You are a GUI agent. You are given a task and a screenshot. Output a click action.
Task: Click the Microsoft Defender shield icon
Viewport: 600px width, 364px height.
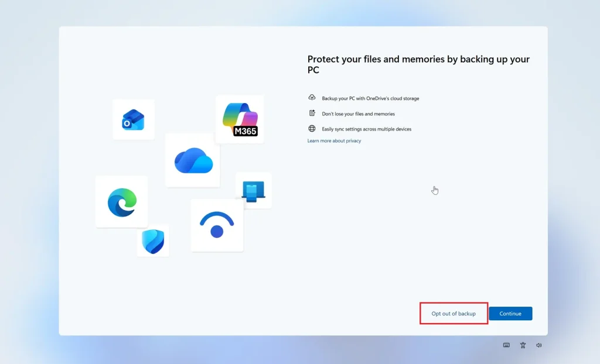tap(153, 241)
